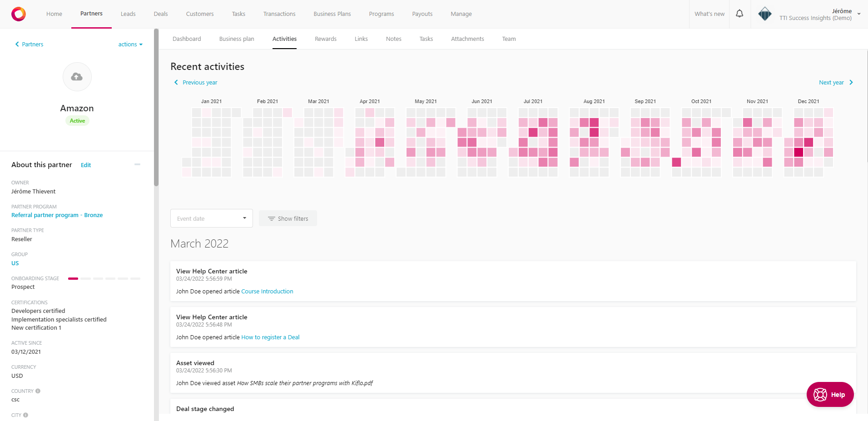Viewport: 868px width, 421px height.
Task: Click the Implementation specialists certified entry
Action: click(x=59, y=320)
